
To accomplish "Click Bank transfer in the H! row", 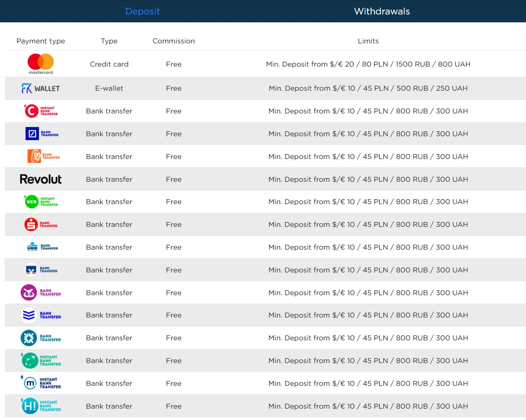I will (x=109, y=406).
